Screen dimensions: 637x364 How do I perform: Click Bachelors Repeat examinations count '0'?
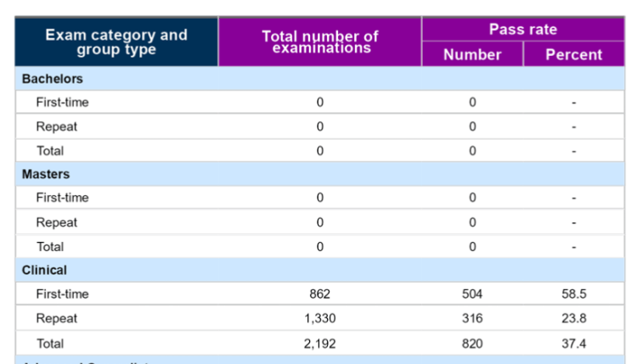320,126
